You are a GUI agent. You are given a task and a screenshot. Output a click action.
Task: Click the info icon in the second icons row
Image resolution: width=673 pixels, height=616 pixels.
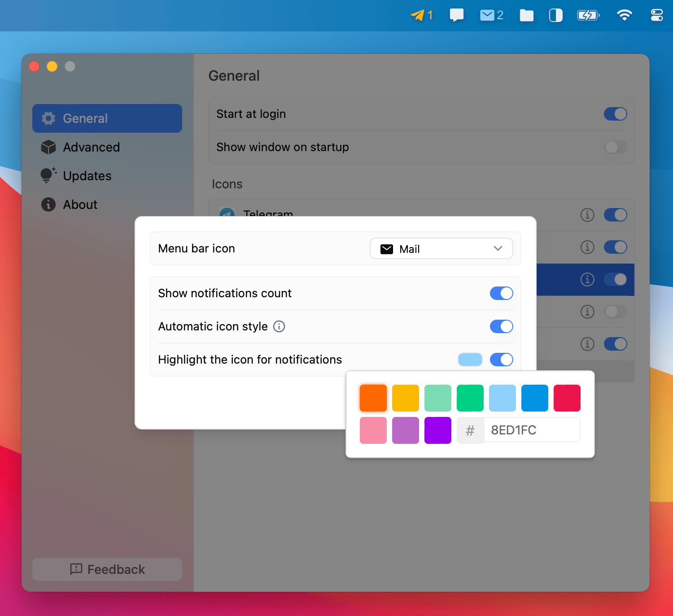[587, 247]
